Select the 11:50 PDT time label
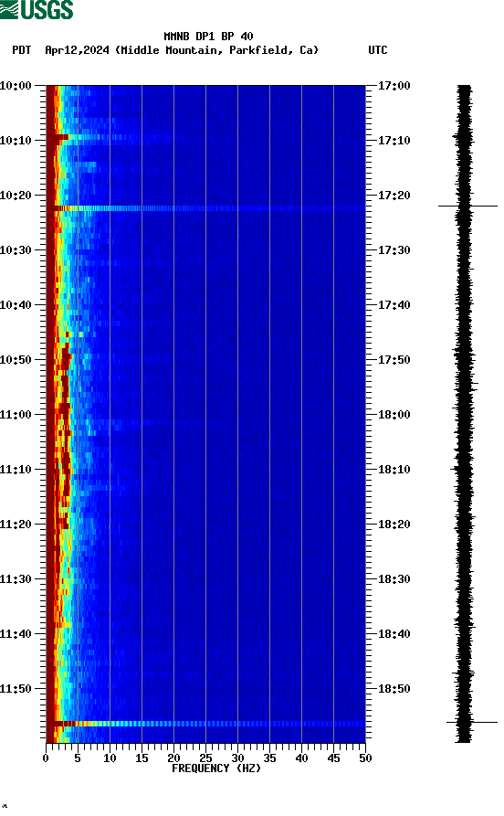The height and width of the screenshot is (816, 504). click(16, 689)
